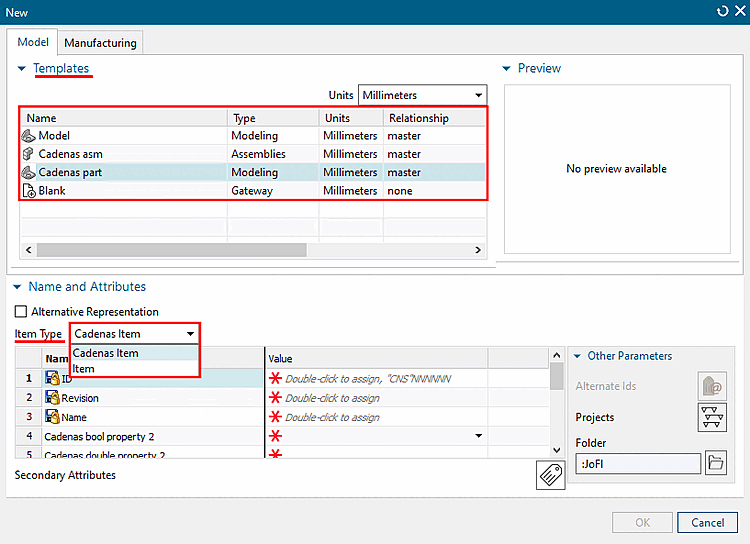Select the Cadenas asm assembly icon
750x544 pixels.
(28, 154)
